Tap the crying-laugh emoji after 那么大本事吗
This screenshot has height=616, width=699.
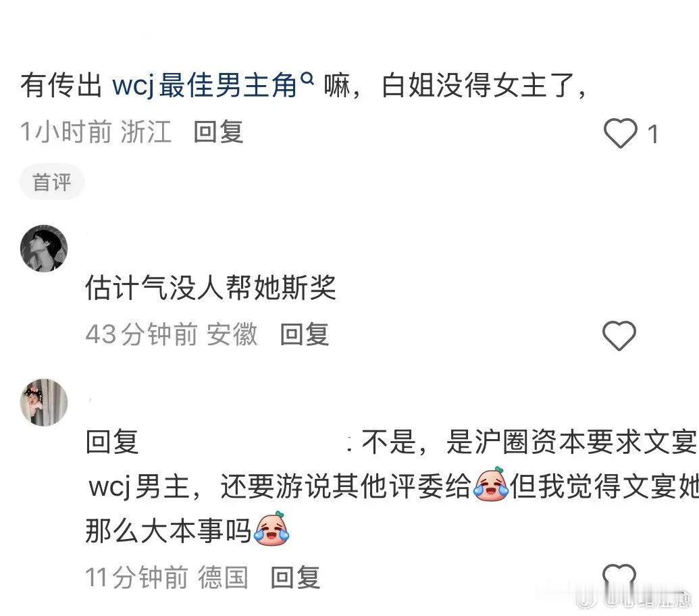pyautogui.click(x=271, y=529)
